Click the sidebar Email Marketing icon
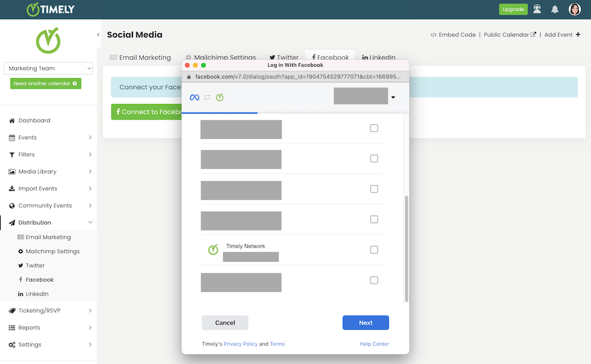The width and height of the screenshot is (591, 364). pyautogui.click(x=21, y=237)
